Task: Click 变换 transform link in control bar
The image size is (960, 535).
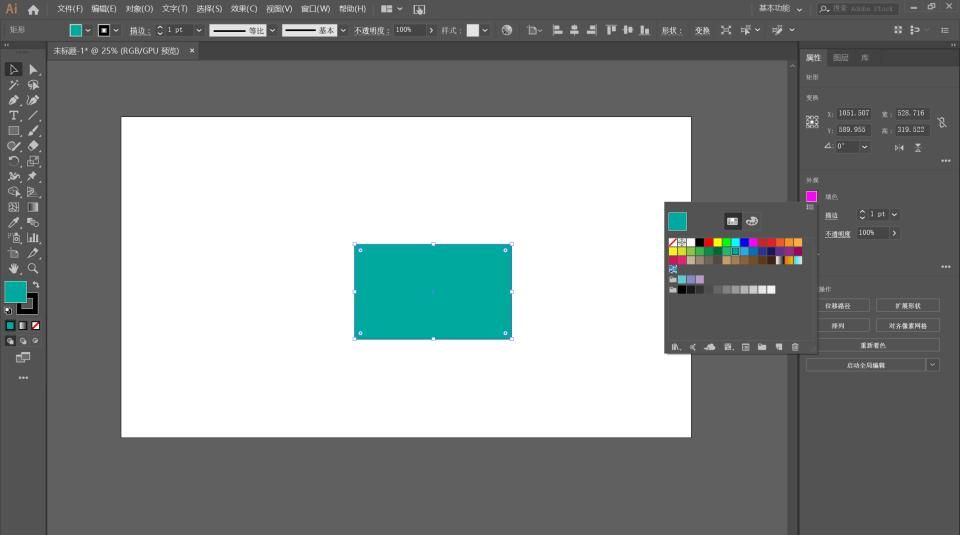Action: [x=702, y=30]
